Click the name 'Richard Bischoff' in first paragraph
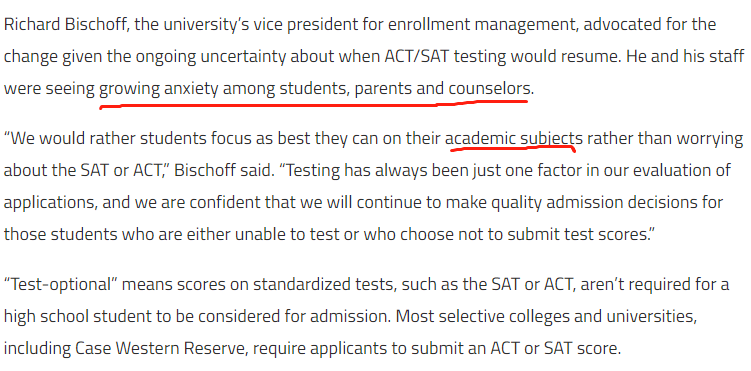This screenshot has width=751, height=371. (x=67, y=24)
